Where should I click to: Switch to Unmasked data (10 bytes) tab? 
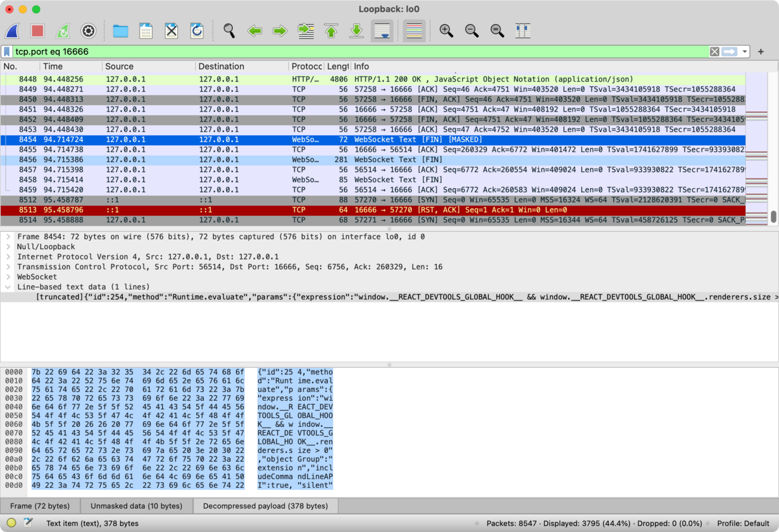tap(136, 506)
